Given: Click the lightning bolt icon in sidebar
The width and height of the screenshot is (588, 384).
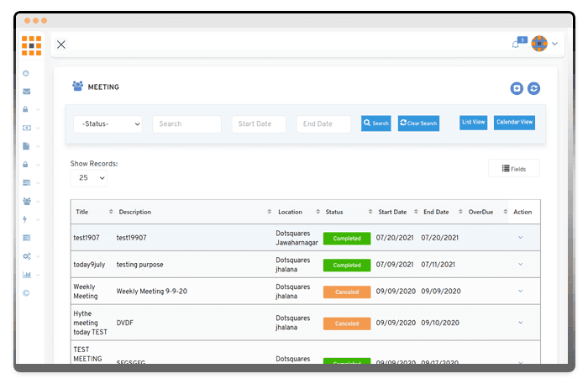Looking at the screenshot, I should [x=25, y=219].
